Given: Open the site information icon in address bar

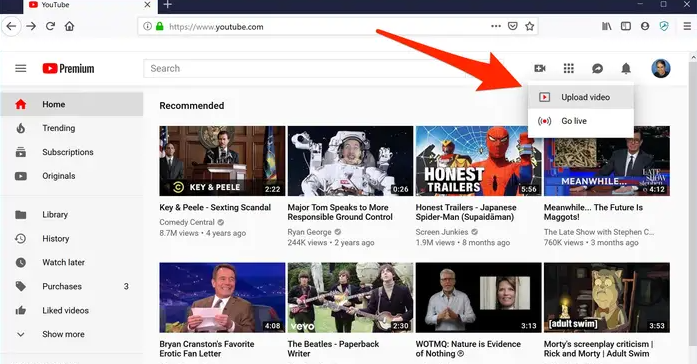Looking at the screenshot, I should click(x=147, y=27).
